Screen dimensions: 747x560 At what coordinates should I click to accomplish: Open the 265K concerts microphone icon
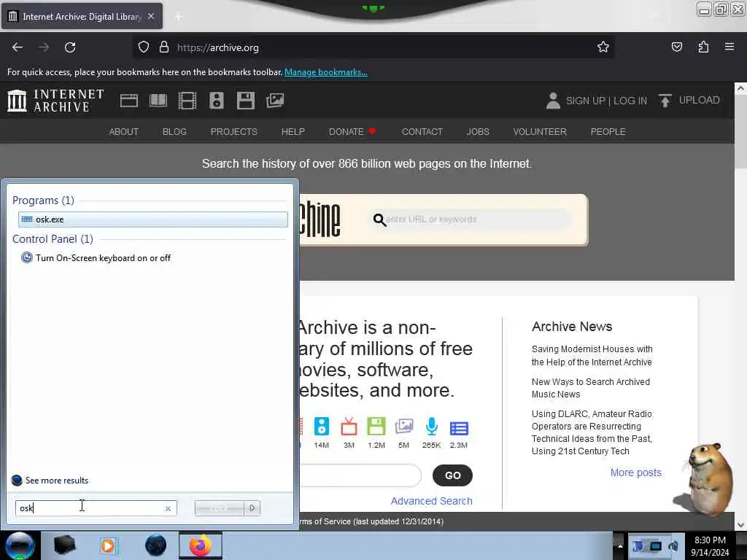coord(432,427)
